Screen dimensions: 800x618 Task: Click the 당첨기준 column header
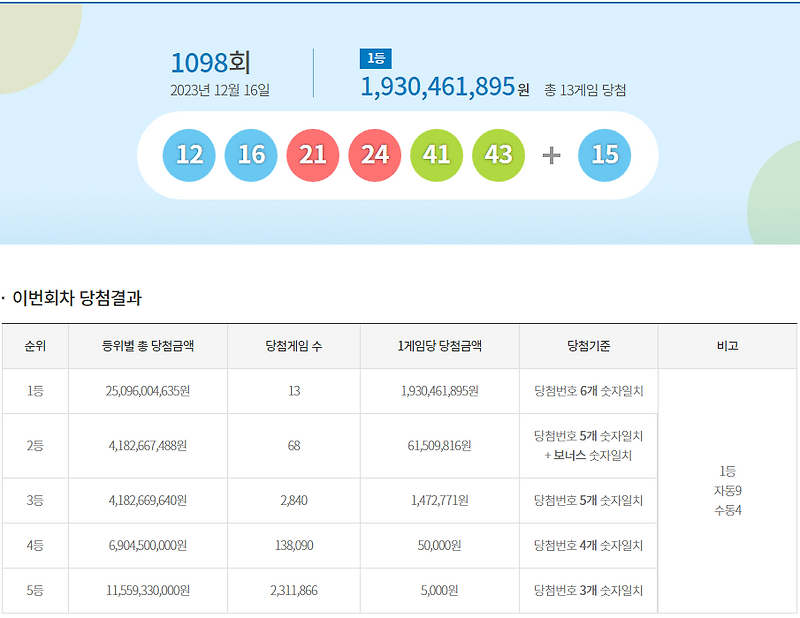tap(589, 346)
